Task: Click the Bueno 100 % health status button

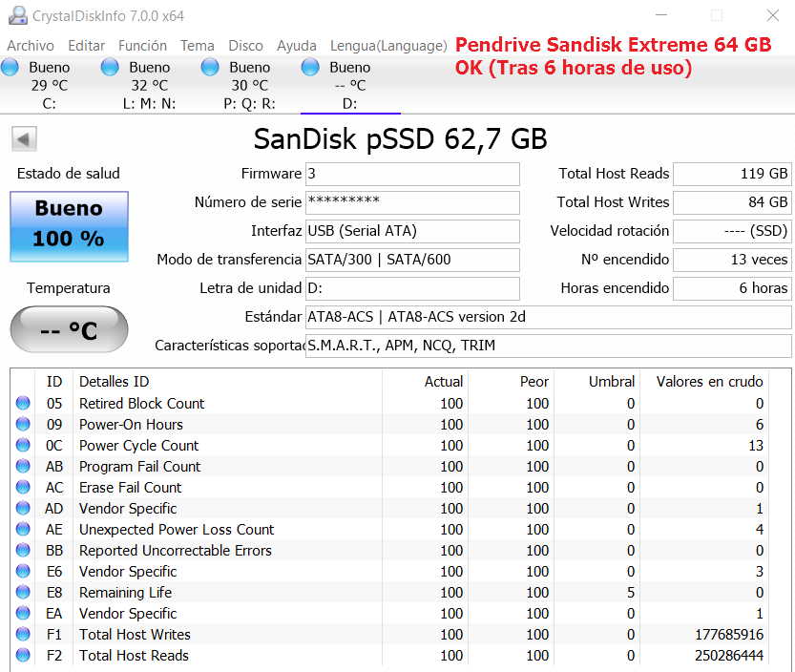Action: [x=69, y=226]
